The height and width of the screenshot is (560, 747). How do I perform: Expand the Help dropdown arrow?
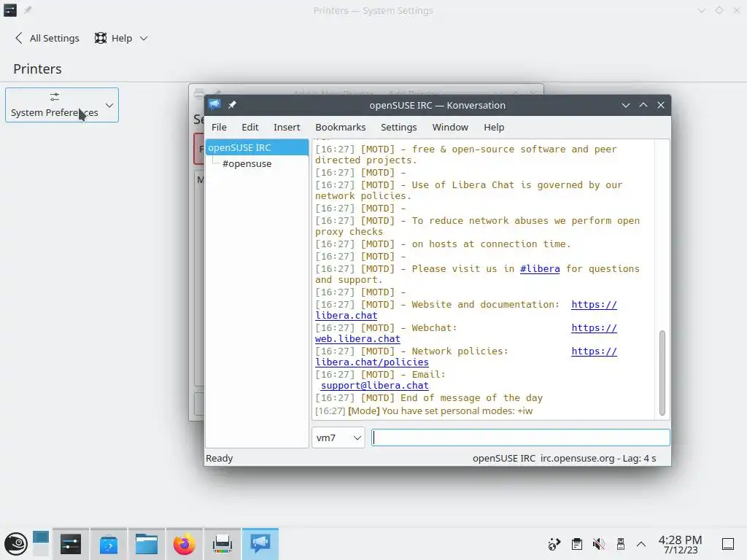144,38
